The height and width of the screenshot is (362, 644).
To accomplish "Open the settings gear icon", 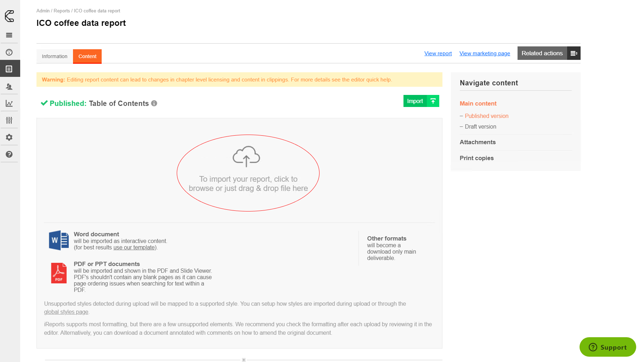I will [x=9, y=137].
